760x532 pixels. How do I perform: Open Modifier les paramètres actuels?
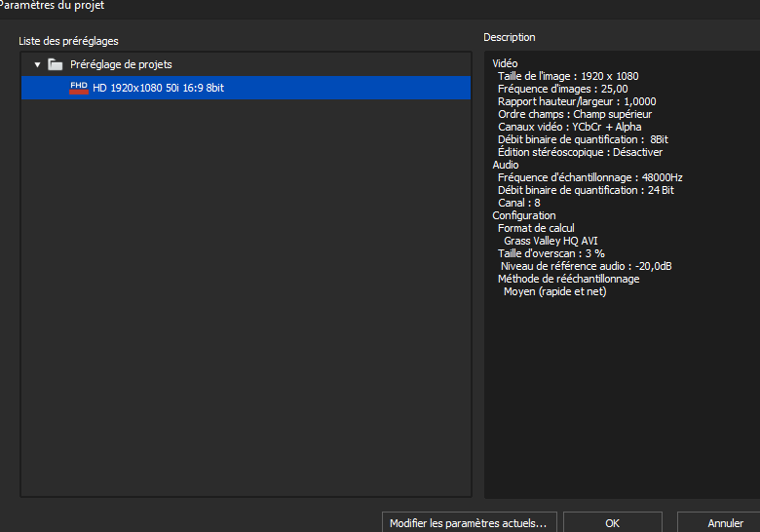click(x=468, y=523)
